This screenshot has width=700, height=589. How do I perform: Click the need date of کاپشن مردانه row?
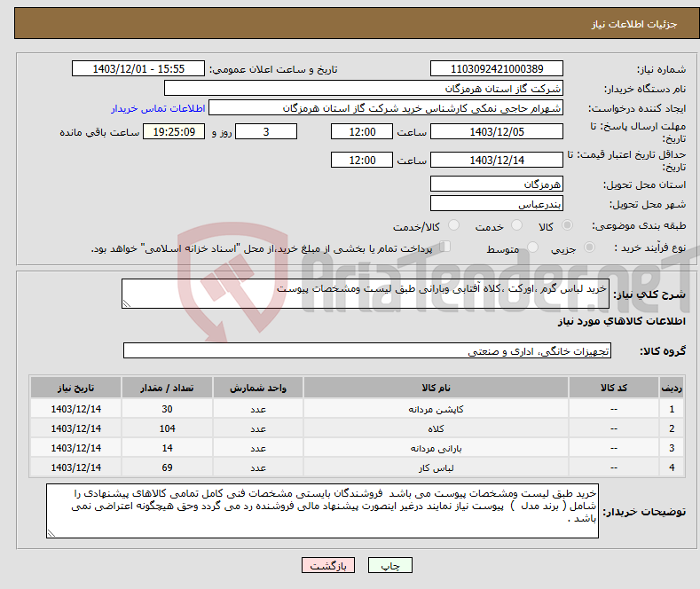(76, 409)
